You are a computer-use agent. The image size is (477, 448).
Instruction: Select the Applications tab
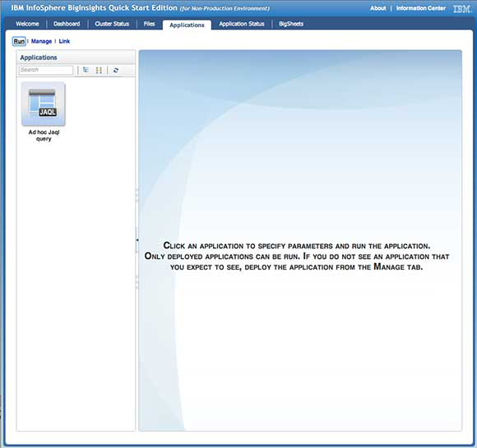(187, 25)
